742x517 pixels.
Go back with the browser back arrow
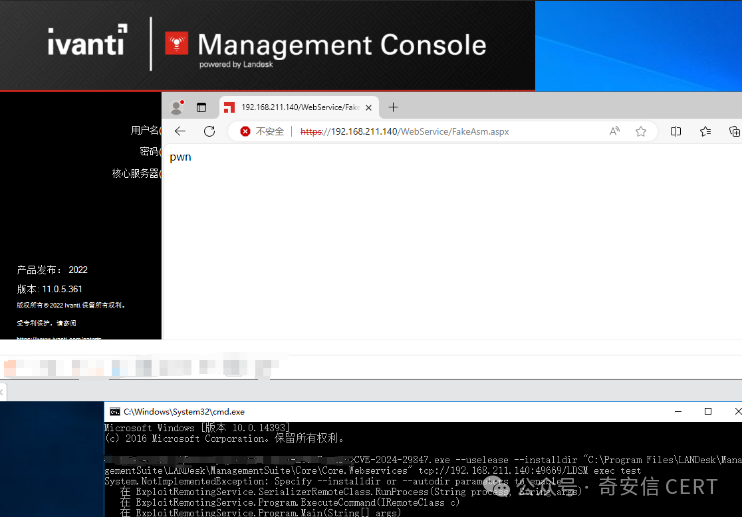(x=180, y=131)
